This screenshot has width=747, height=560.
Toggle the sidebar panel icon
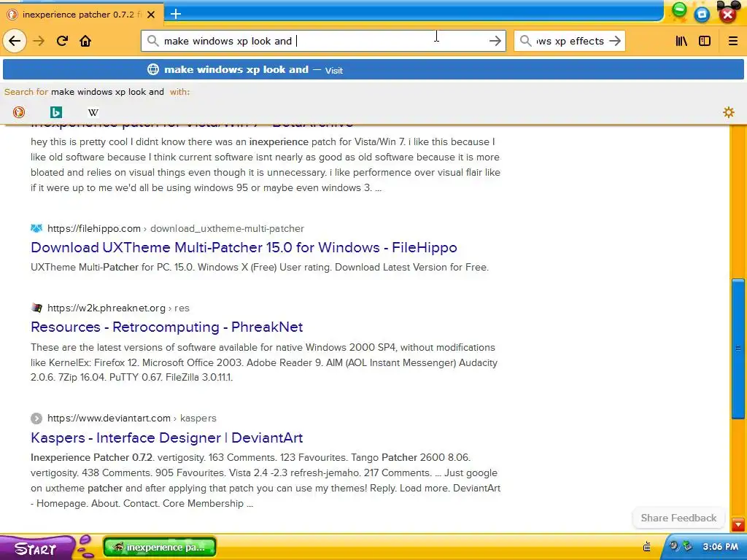tap(705, 41)
